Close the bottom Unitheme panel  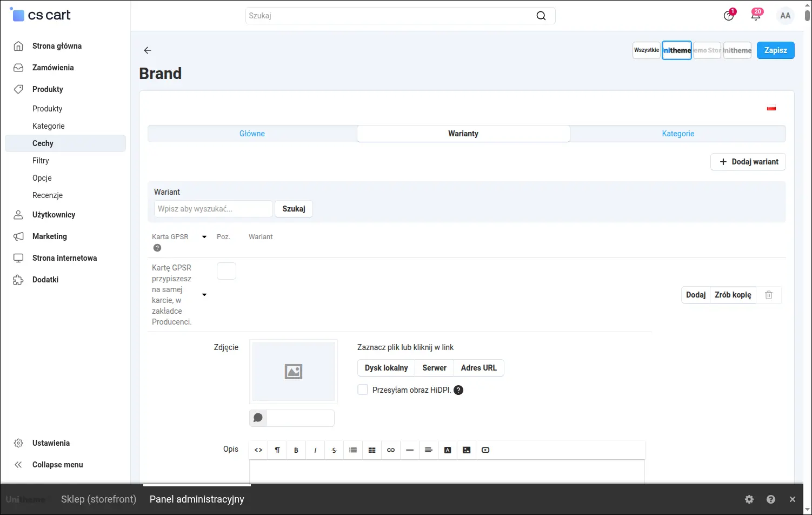pyautogui.click(x=793, y=499)
